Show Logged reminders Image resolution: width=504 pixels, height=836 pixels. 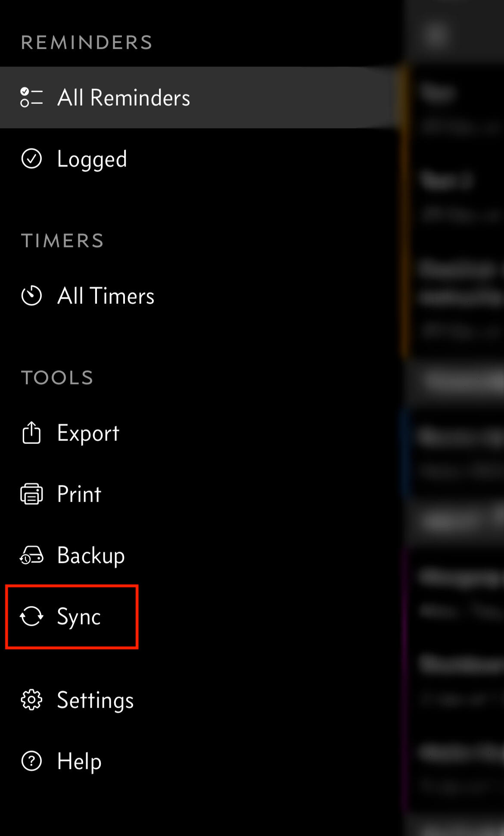pos(92,159)
